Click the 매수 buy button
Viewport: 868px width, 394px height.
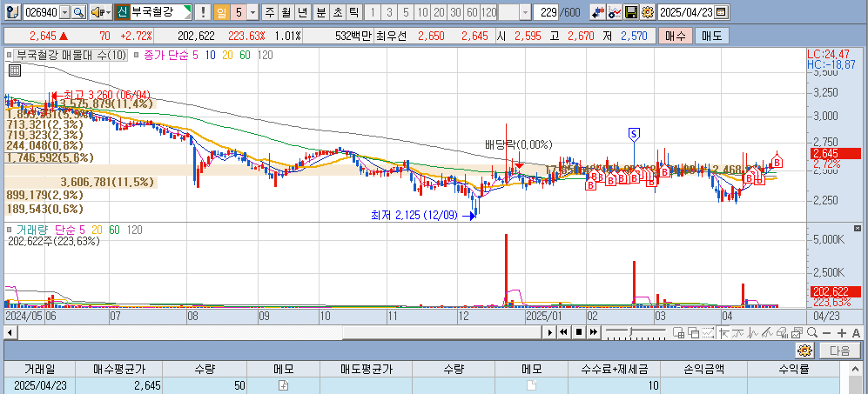click(x=675, y=37)
